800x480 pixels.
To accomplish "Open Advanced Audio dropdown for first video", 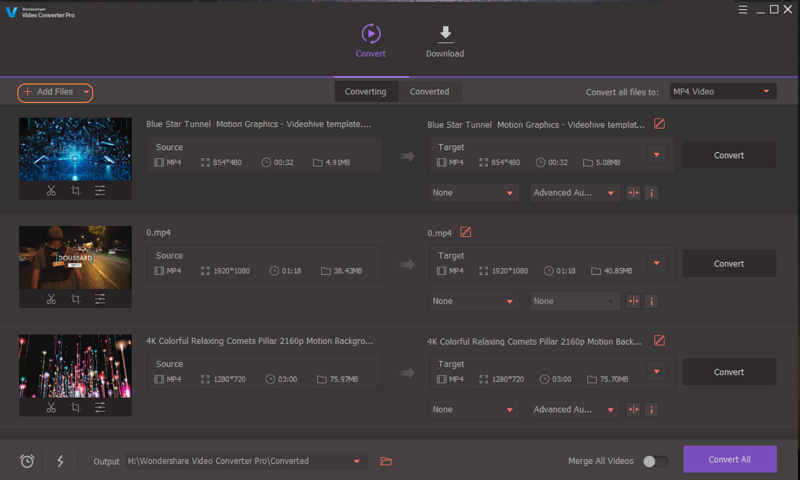I will coord(574,192).
